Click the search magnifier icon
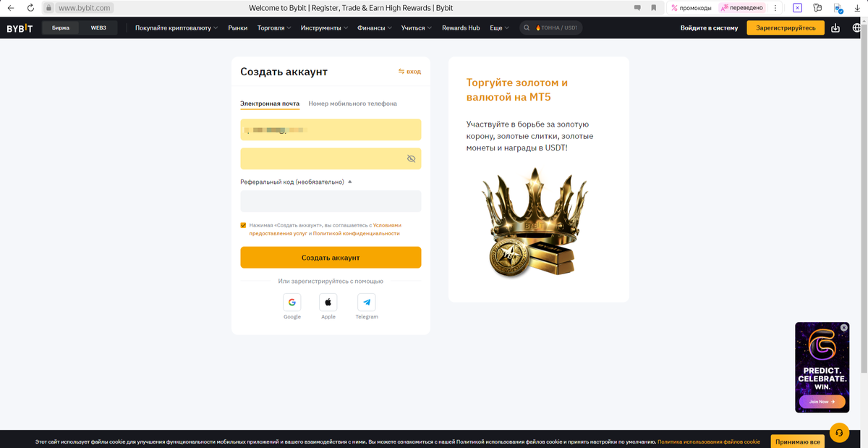 pyautogui.click(x=527, y=28)
